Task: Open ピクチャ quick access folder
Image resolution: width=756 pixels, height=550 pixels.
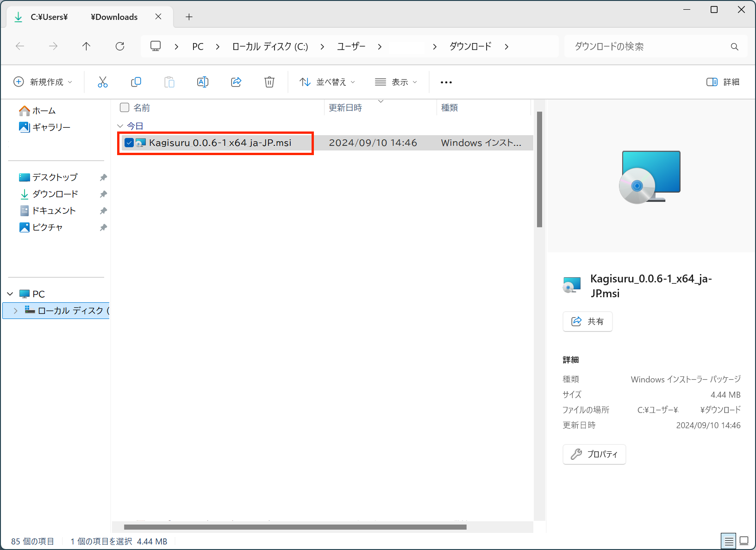Action: 41,227
